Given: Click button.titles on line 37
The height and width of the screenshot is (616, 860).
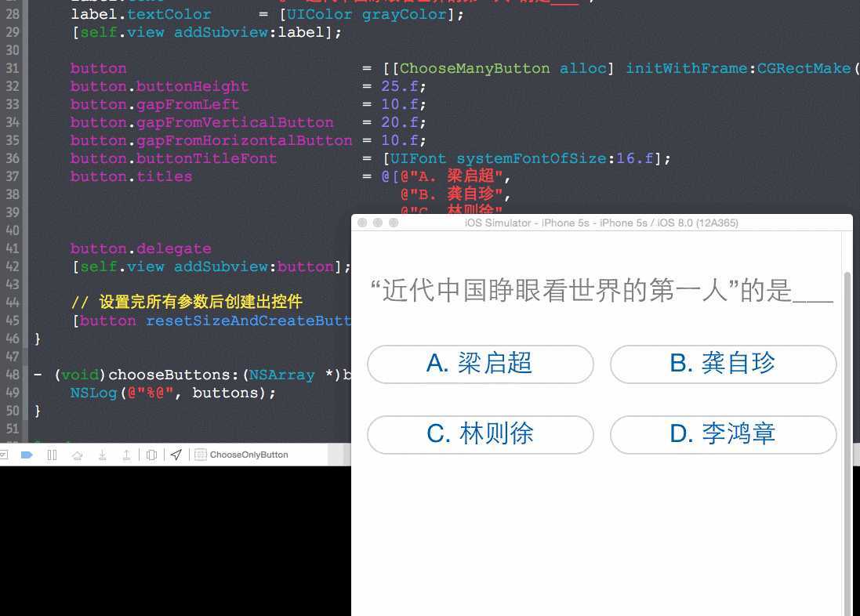Looking at the screenshot, I should [x=131, y=176].
